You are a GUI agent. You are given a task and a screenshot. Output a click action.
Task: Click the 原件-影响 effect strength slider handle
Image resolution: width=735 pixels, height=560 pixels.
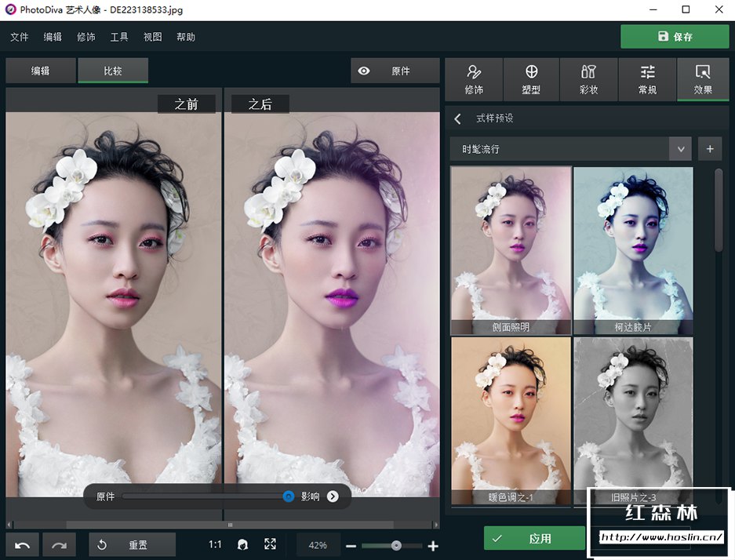point(289,496)
